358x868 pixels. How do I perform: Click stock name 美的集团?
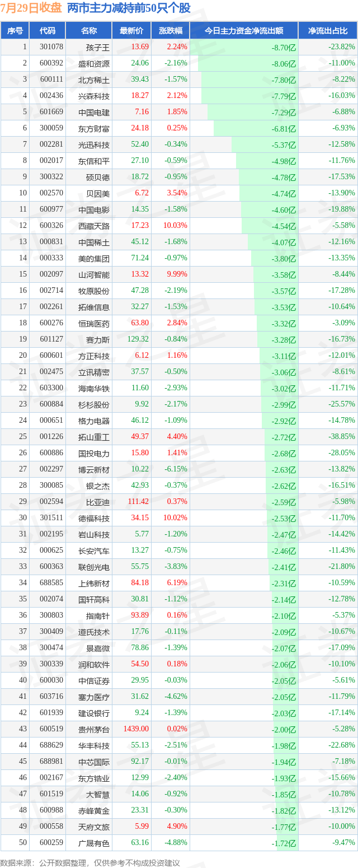point(94,258)
